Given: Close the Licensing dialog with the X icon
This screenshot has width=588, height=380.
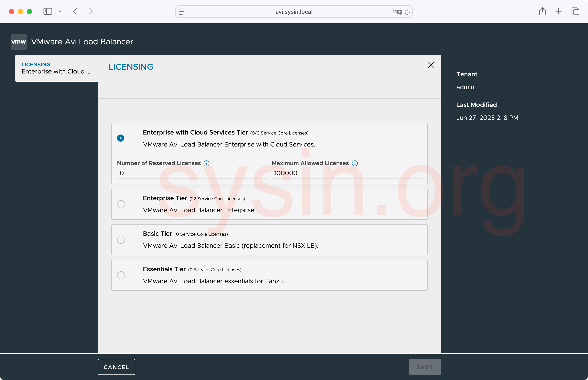Looking at the screenshot, I should (x=431, y=65).
